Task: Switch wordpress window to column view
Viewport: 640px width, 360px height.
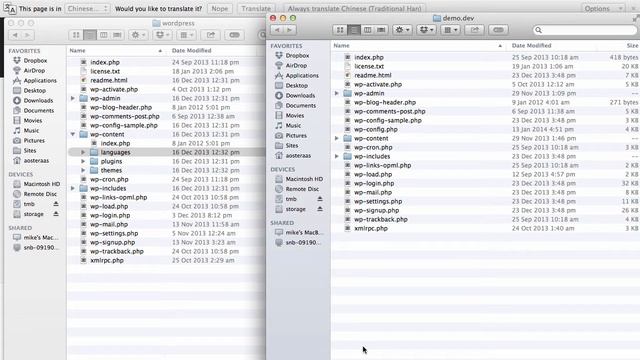Action: tap(103, 35)
